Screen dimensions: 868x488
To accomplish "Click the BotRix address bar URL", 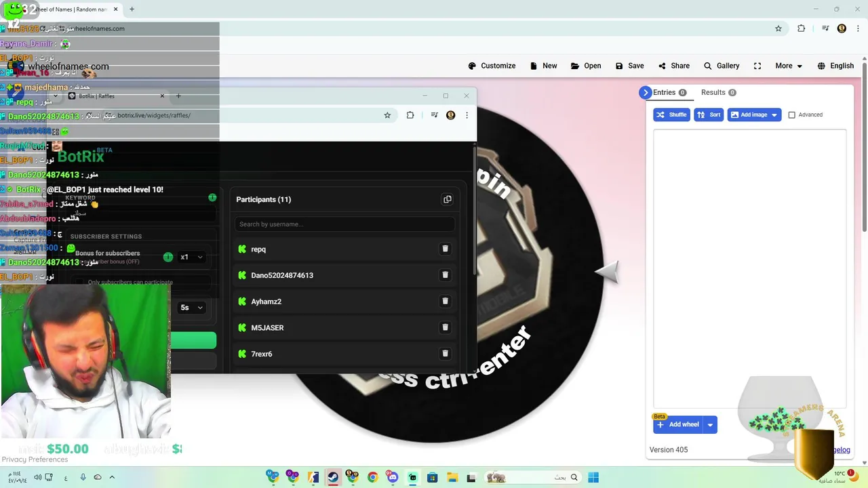I will (154, 115).
